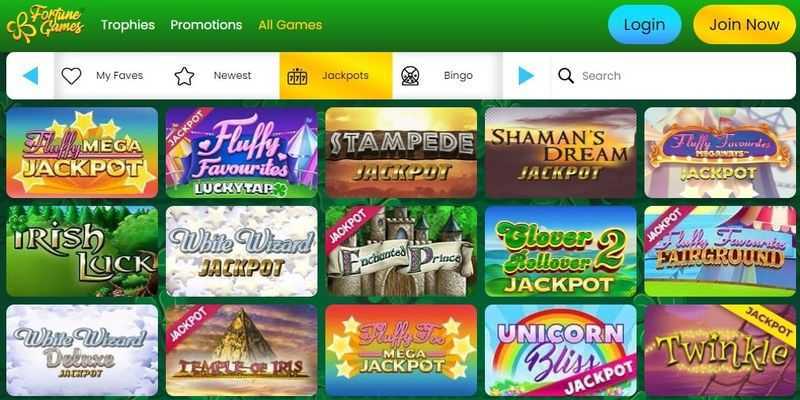Click the blue Login button
The image size is (800, 400).
point(644,24)
